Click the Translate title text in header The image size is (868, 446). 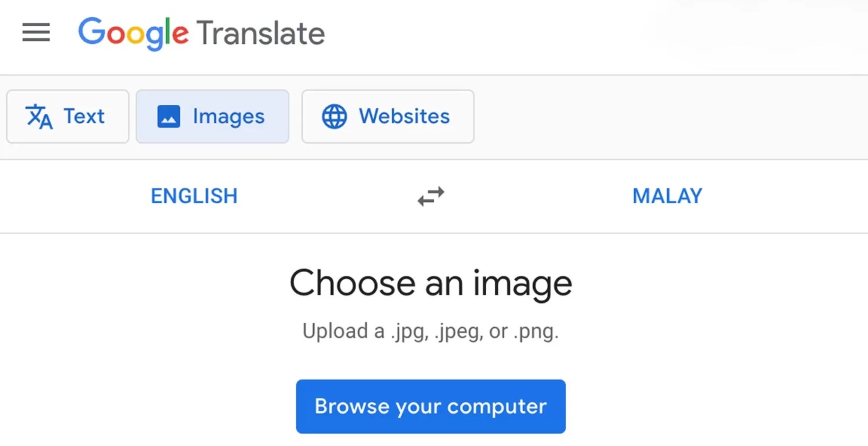261,33
